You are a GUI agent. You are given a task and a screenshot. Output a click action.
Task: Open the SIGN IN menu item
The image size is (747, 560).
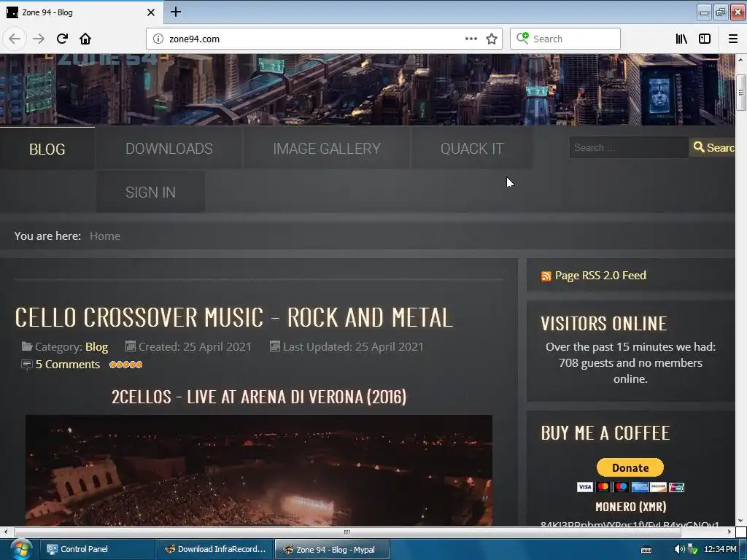pyautogui.click(x=150, y=192)
